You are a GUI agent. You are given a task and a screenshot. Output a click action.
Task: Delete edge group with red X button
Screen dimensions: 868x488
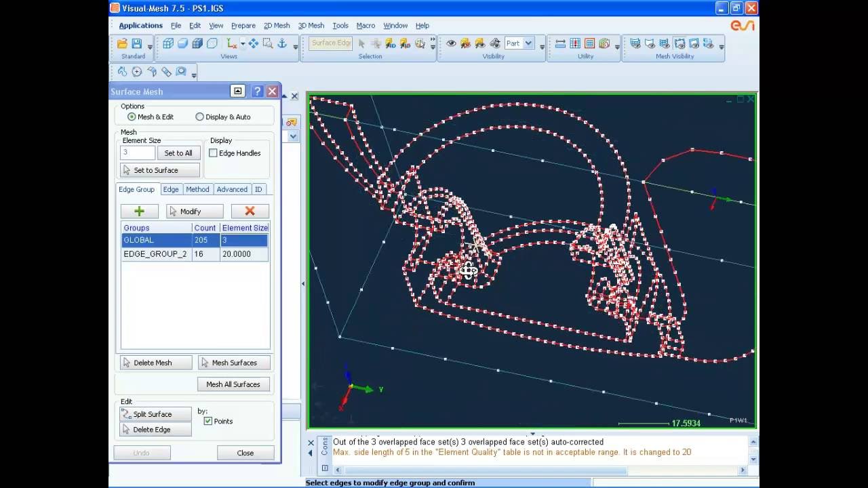tap(250, 211)
